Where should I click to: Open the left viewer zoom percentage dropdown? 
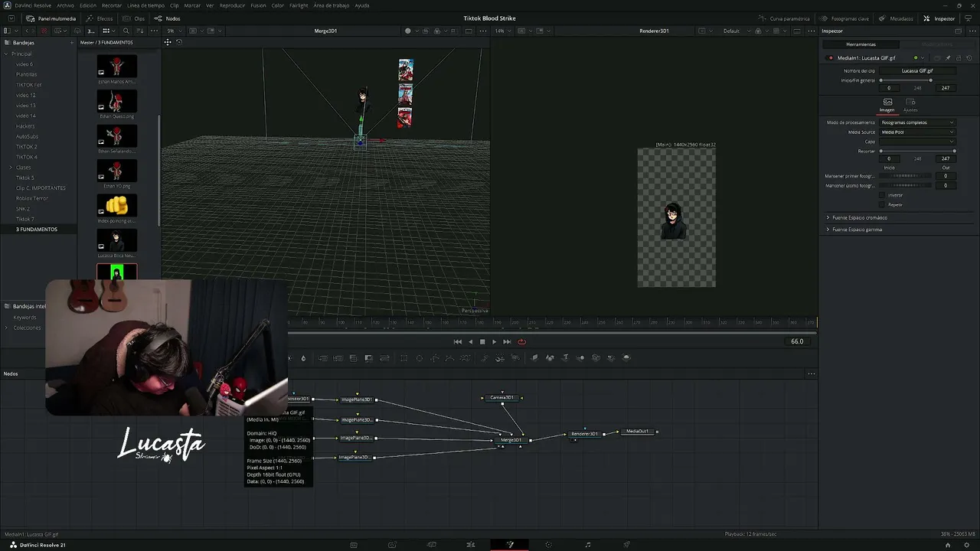point(173,31)
